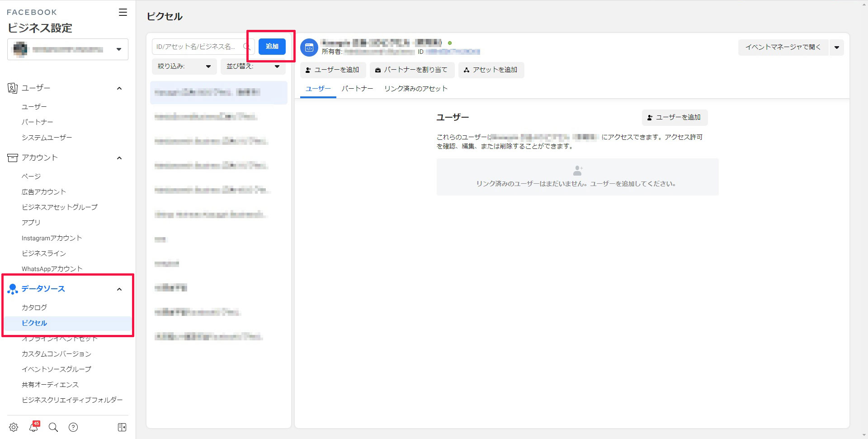Open the help question mark icon
Image resolution: width=868 pixels, height=439 pixels.
(73, 427)
